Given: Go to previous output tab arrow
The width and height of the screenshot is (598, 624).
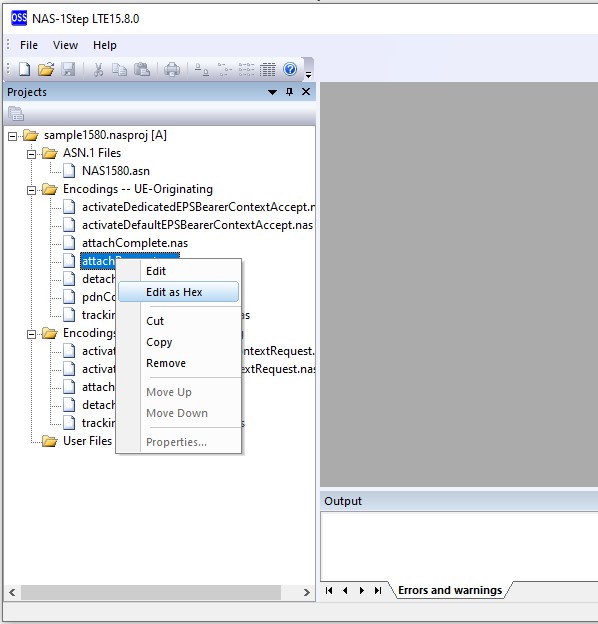Looking at the screenshot, I should (345, 591).
